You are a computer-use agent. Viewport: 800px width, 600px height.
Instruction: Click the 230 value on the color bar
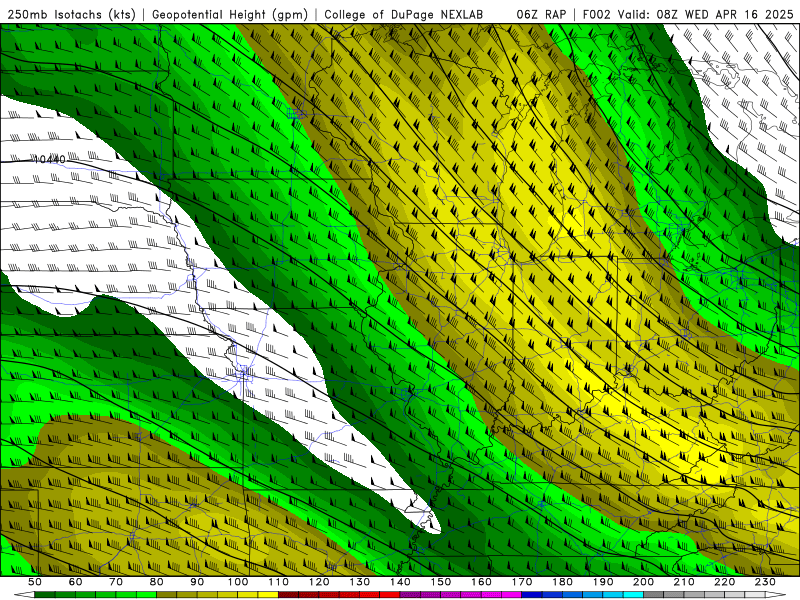(x=765, y=582)
